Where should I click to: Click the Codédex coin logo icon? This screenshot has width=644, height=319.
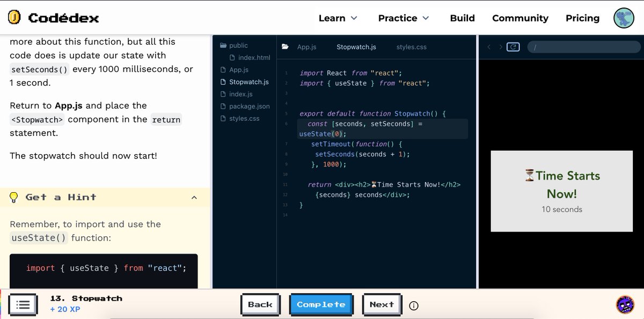click(x=14, y=18)
